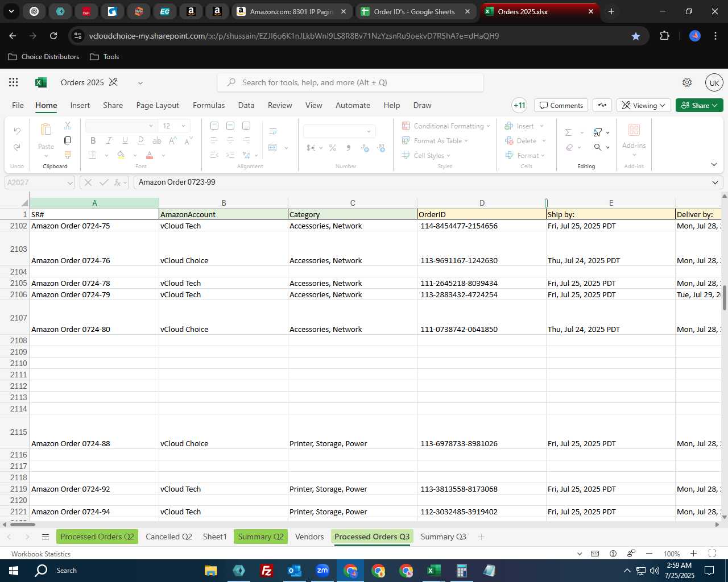The width and height of the screenshot is (728, 582).
Task: Select the Format Painter brush icon
Action: click(68, 155)
